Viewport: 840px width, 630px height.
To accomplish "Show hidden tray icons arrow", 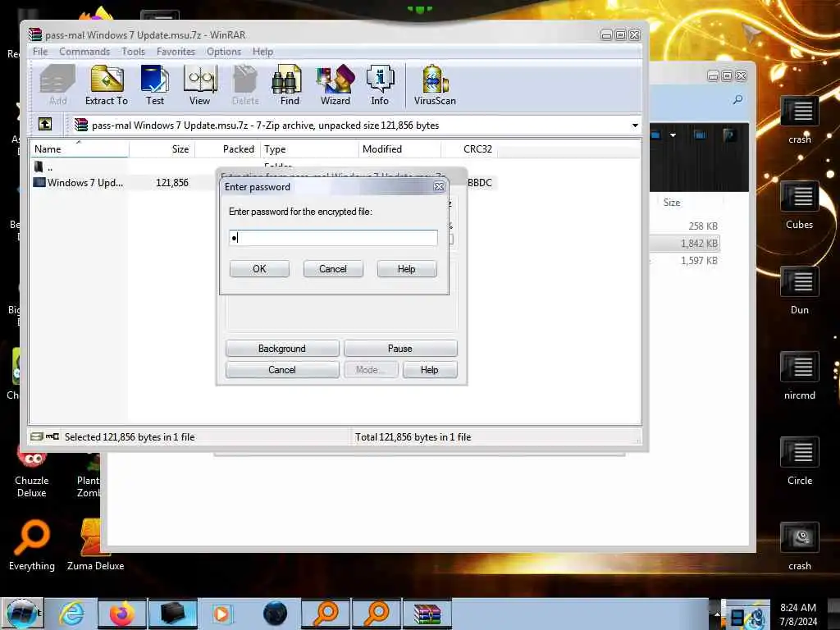I will click(x=717, y=614).
